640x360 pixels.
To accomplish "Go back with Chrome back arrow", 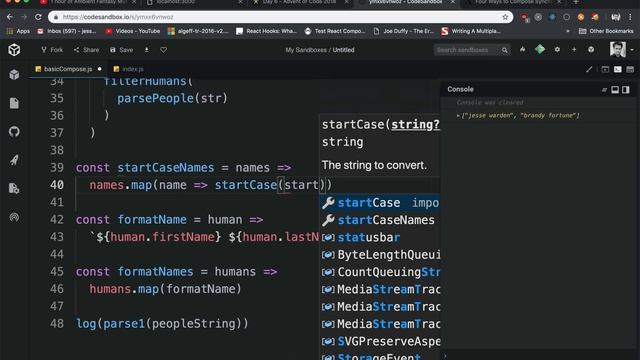I will click(10, 17).
